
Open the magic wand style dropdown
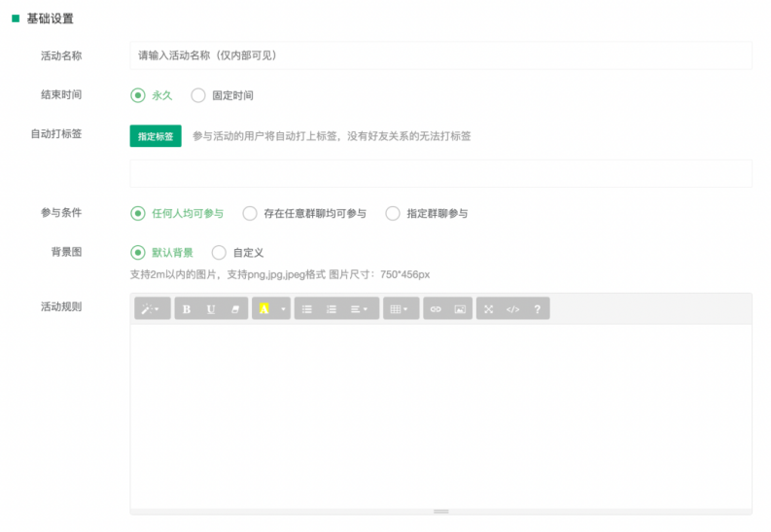[152, 308]
